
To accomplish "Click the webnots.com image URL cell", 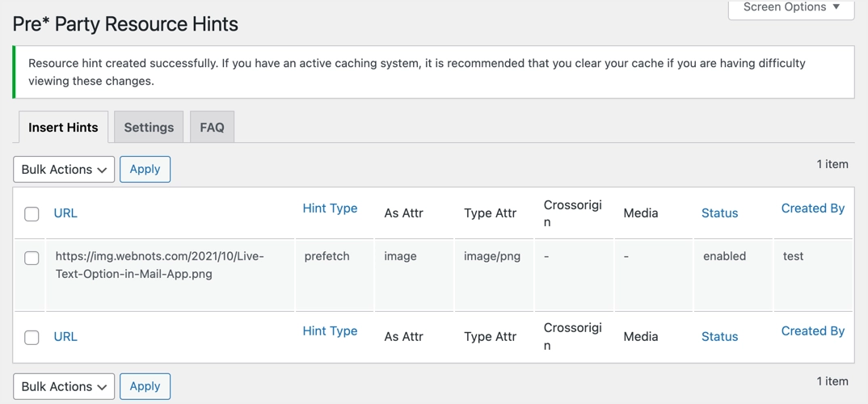I will [x=160, y=265].
